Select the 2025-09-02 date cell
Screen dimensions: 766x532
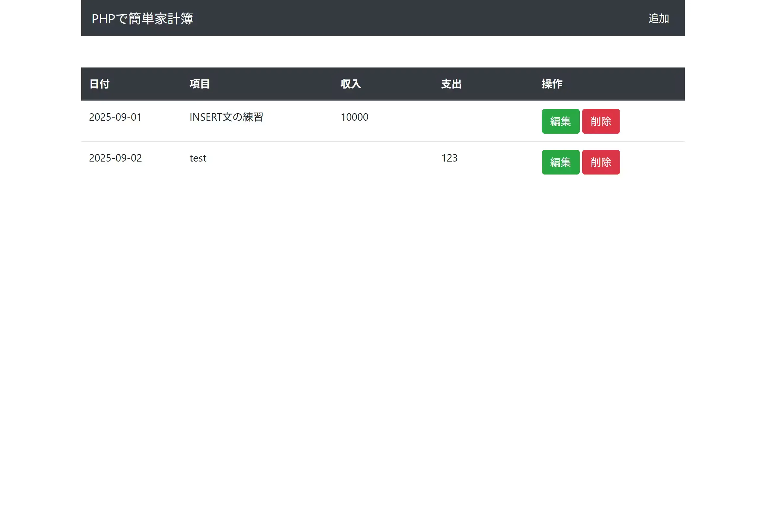coord(115,158)
